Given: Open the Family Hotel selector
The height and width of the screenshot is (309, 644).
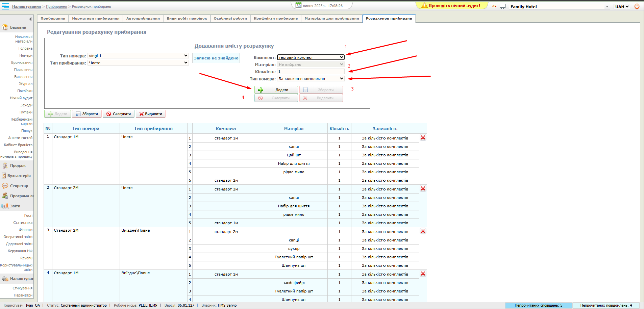Looking at the screenshot, I should point(559,6).
